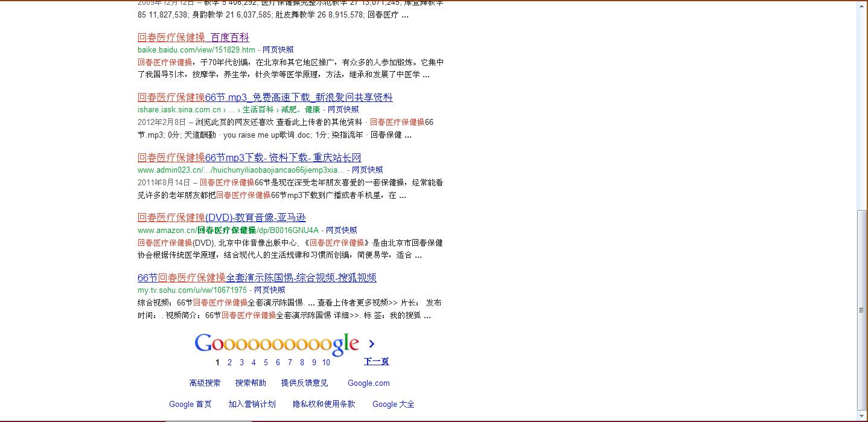Go to results page 8
Image resolution: width=868 pixels, height=422 pixels.
coord(302,362)
